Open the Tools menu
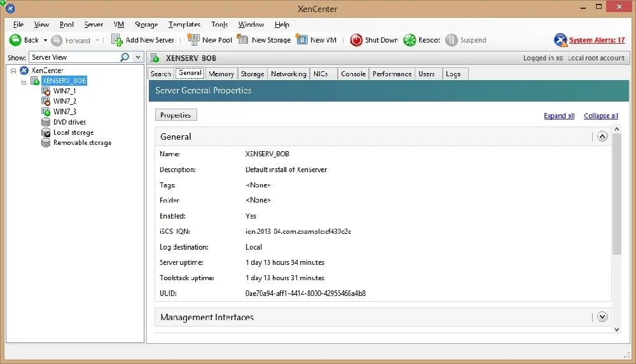The height and width of the screenshot is (364, 636). [x=219, y=24]
